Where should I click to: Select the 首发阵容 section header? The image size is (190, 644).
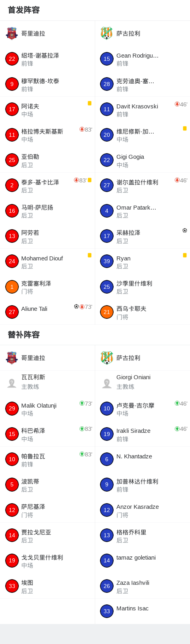[x=24, y=10]
